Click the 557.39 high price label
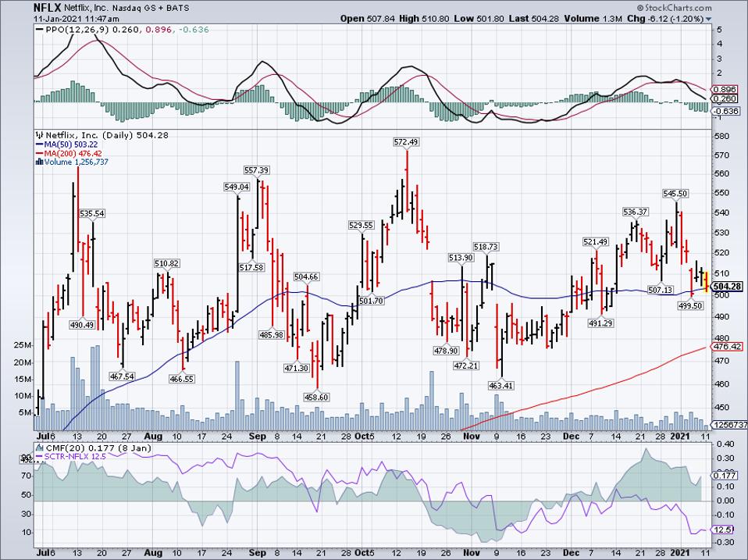Viewport: 748px width, 560px height. (x=256, y=169)
